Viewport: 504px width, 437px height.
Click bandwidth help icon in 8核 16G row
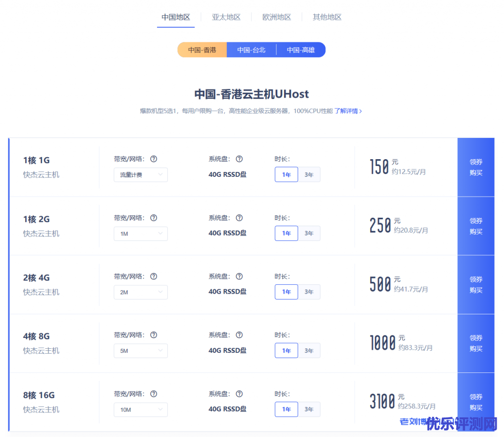point(154,394)
